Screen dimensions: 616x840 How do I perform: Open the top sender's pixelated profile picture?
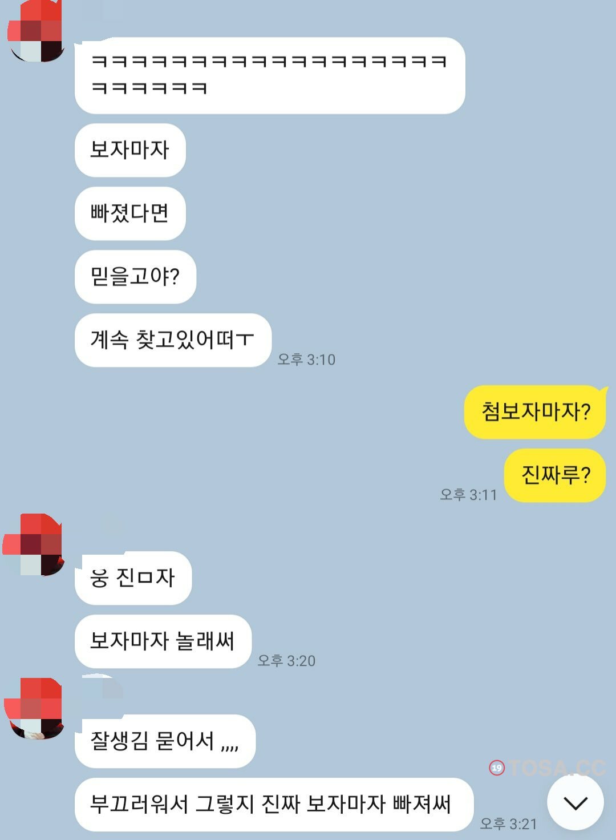[x=37, y=31]
